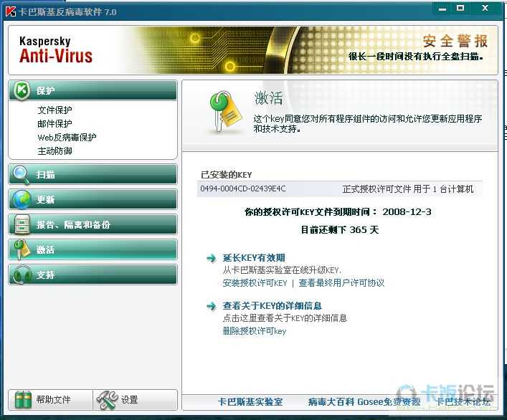507x420 pixels.
Task: Click the arrow icon beside 延长KEY有效期
Action: pos(211,258)
